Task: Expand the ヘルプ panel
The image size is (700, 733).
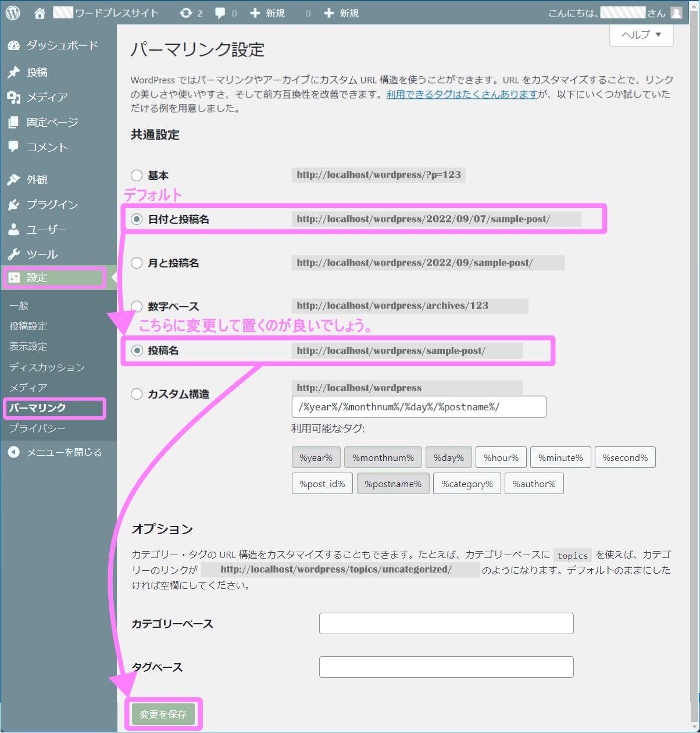Action: (640, 35)
